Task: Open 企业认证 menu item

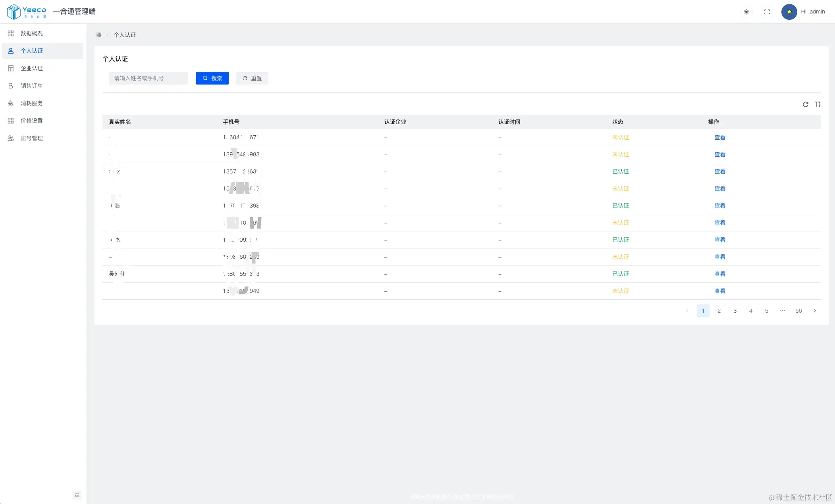Action: pos(32,68)
